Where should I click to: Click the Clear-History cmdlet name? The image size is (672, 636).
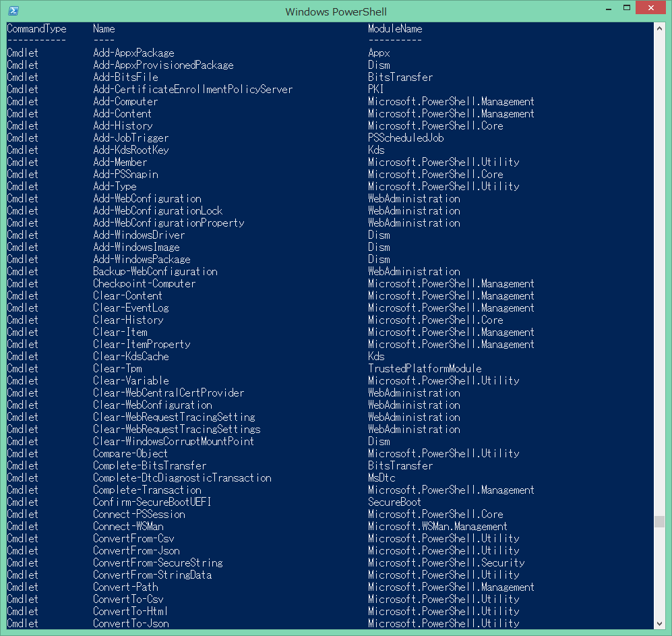(129, 320)
